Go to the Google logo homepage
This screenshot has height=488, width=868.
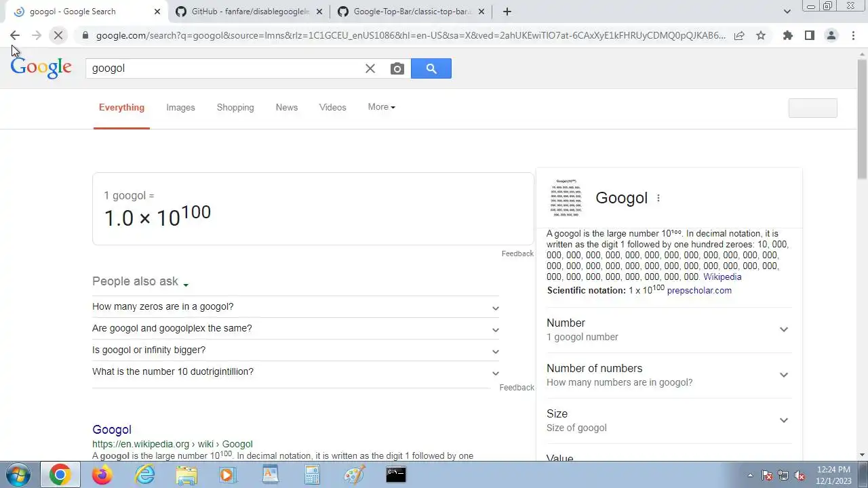(41, 68)
